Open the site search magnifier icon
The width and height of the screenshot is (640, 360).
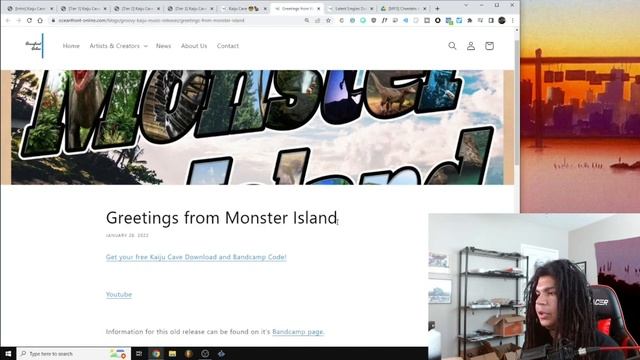452,46
